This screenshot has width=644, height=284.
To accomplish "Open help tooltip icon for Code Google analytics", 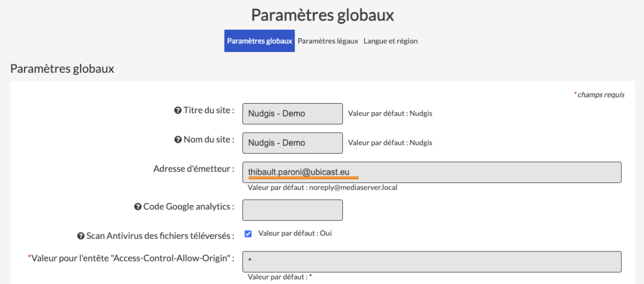I will pyautogui.click(x=137, y=206).
